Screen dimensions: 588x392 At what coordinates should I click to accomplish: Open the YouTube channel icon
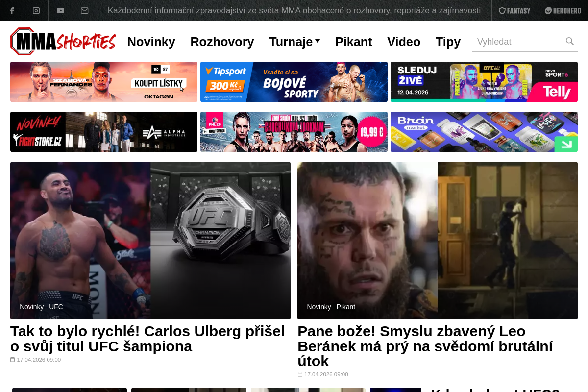[60, 11]
